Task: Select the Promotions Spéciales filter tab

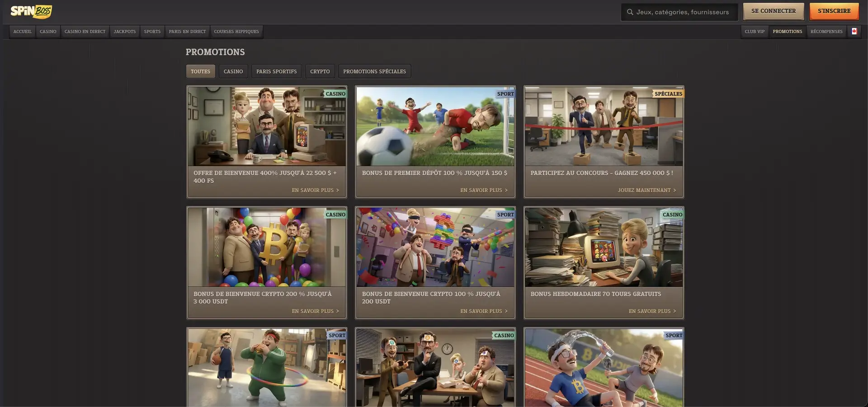Action: point(374,71)
